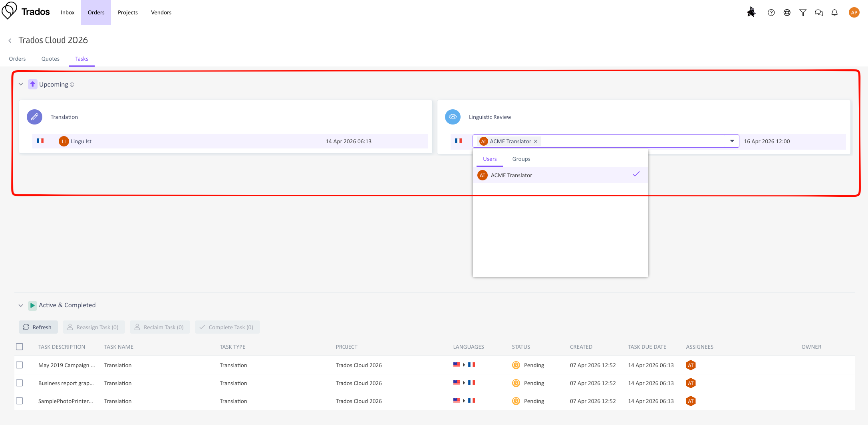Switch to the Quotes tab
This screenshot has width=868, height=425.
pyautogui.click(x=50, y=59)
